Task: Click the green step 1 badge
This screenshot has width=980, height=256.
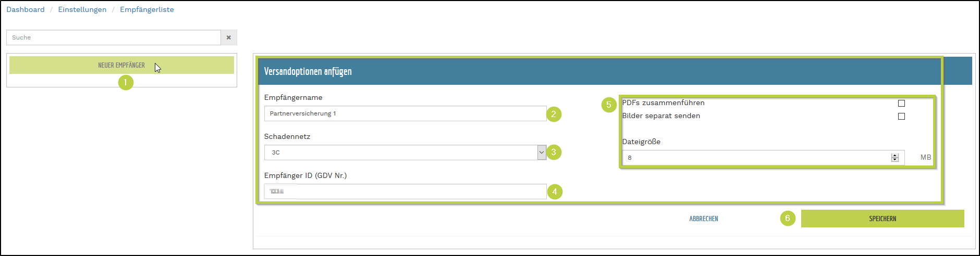Action: [x=126, y=82]
